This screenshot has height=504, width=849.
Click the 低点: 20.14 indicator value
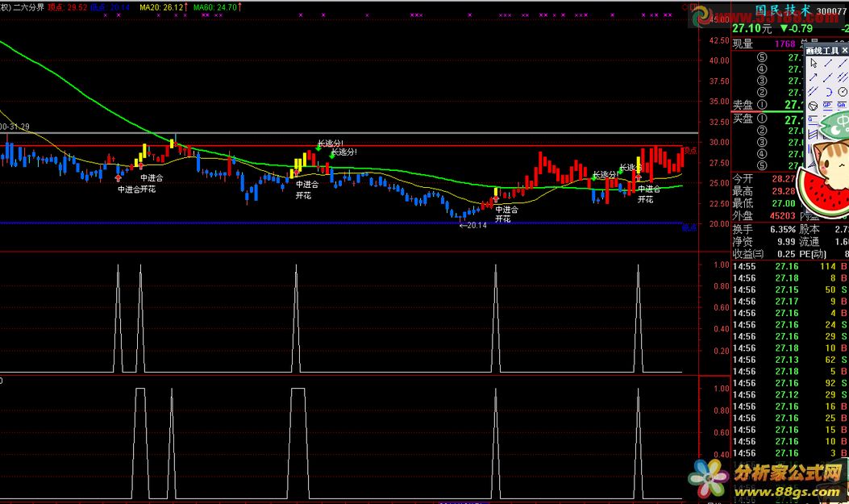pyautogui.click(x=110, y=7)
